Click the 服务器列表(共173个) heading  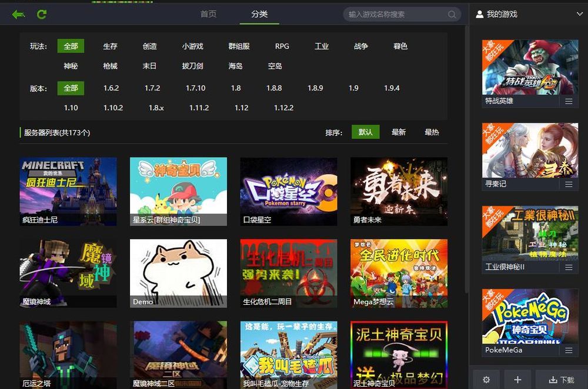57,132
